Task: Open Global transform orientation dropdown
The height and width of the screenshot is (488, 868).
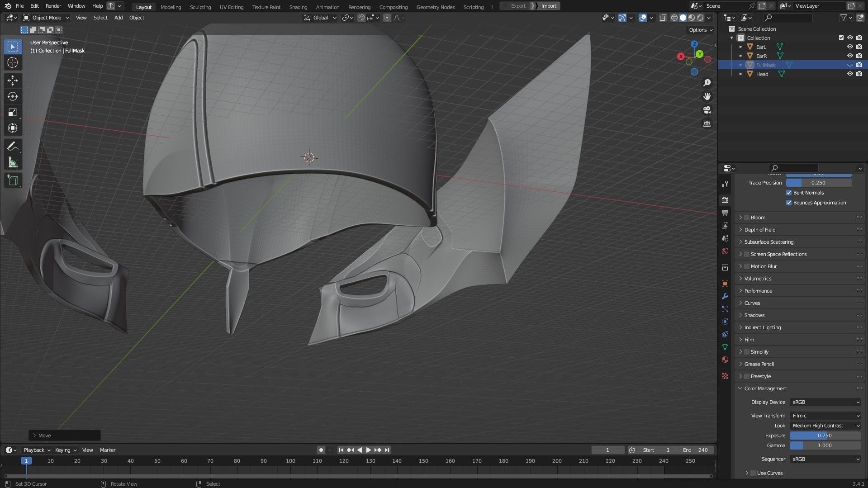Action: pyautogui.click(x=320, y=18)
